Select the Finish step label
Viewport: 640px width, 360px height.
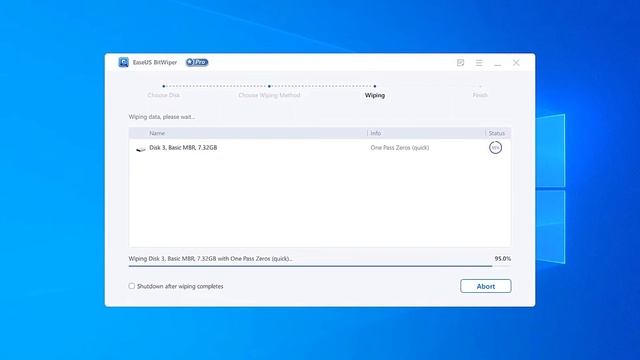480,95
